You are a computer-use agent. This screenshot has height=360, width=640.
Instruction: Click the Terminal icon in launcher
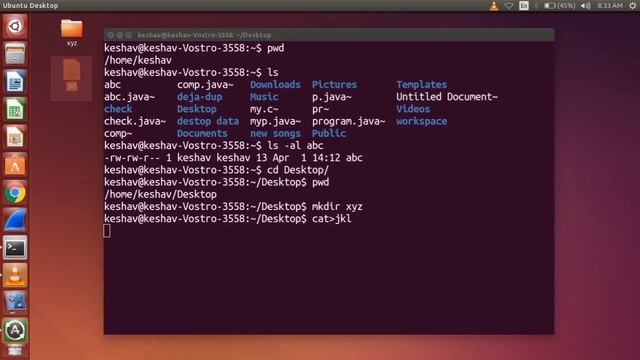pyautogui.click(x=15, y=247)
